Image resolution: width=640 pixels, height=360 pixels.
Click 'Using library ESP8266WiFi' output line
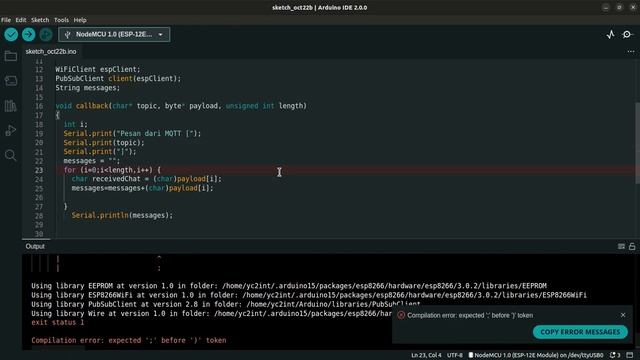point(309,295)
